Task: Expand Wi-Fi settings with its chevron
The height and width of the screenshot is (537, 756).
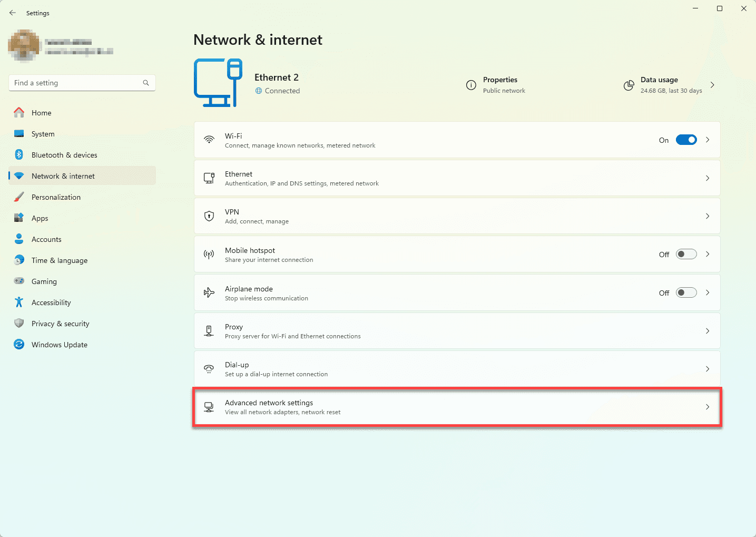Action: click(x=708, y=140)
